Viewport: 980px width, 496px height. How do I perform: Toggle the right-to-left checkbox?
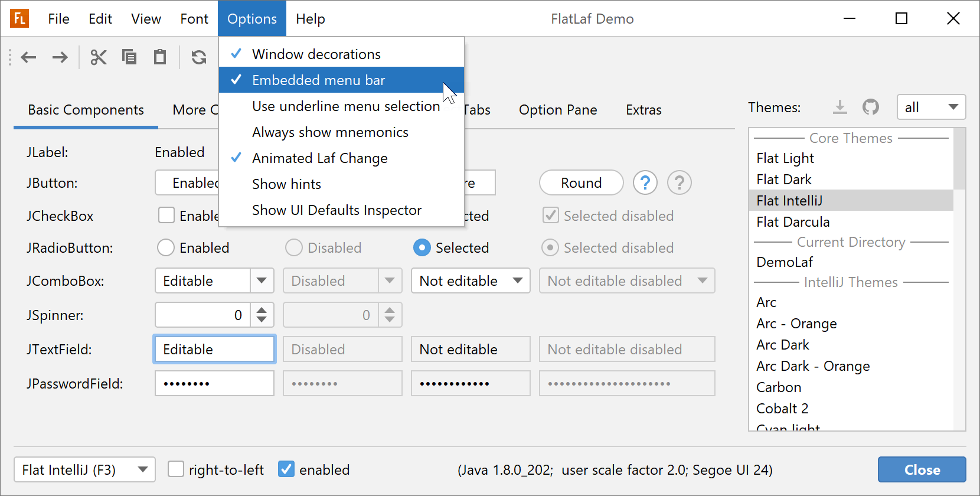[x=176, y=469]
